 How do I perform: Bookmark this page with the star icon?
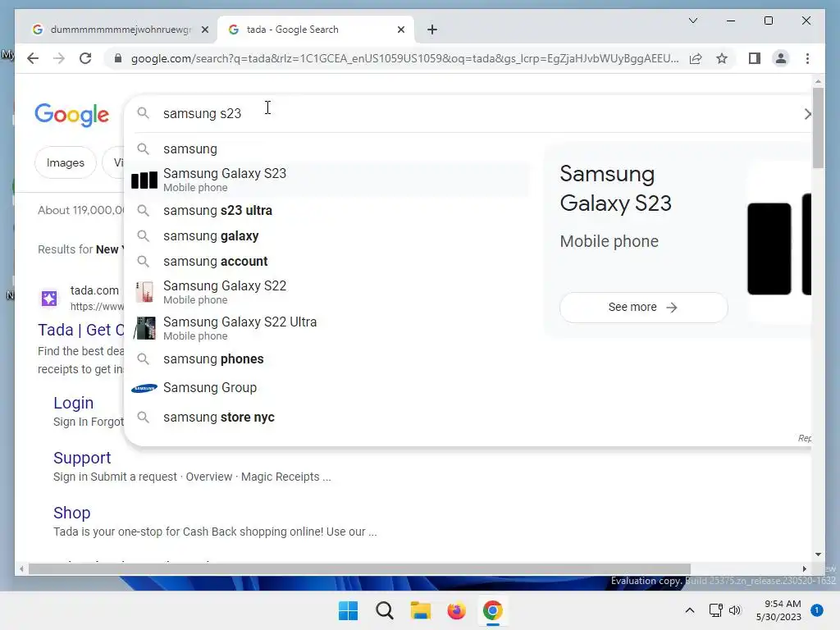coord(722,58)
